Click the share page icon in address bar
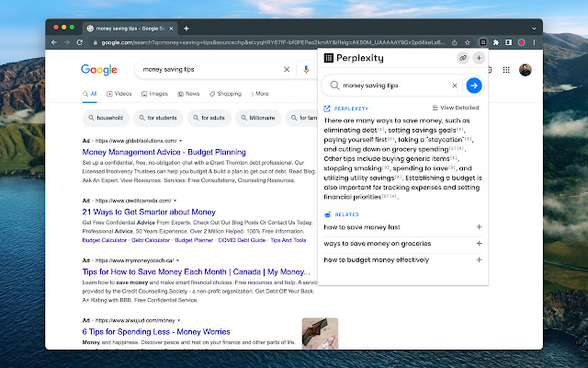Viewport: 588px width, 368px height. [455, 42]
